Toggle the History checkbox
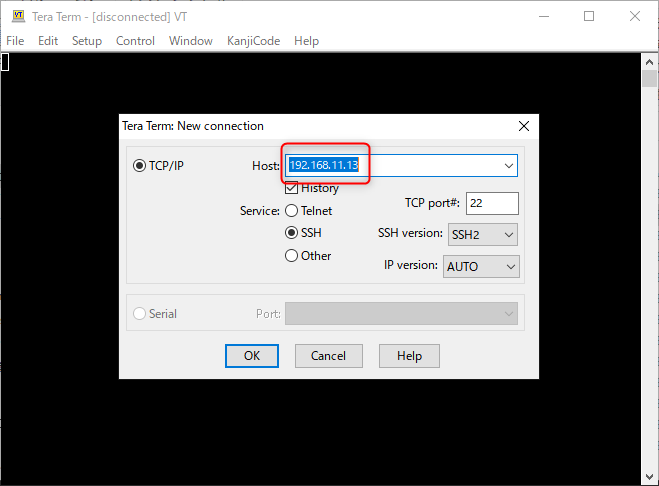The width and height of the screenshot is (659, 486). tap(292, 188)
